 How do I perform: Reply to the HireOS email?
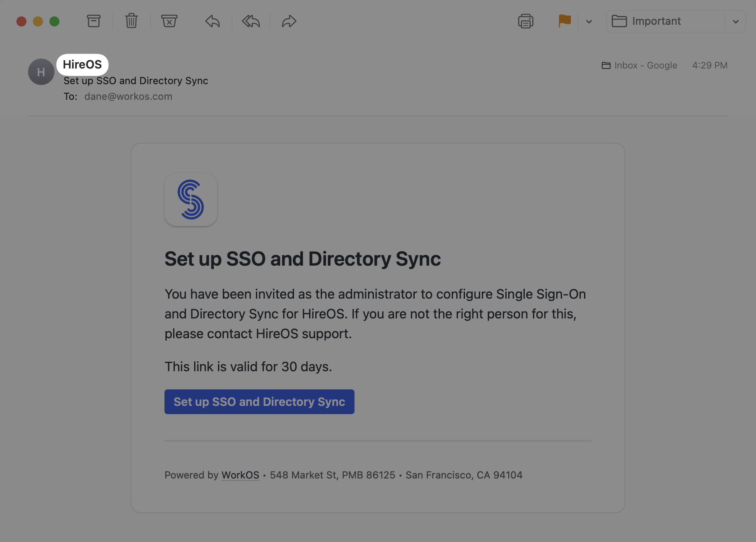(212, 21)
